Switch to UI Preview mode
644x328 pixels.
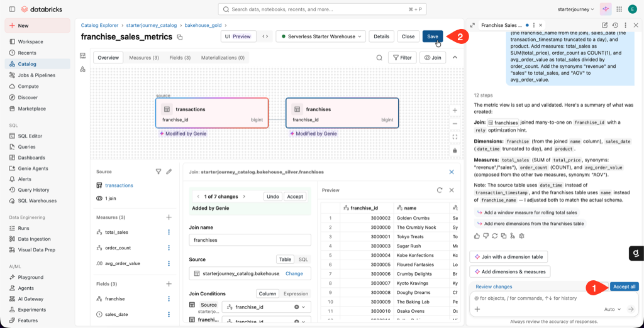pyautogui.click(x=238, y=36)
